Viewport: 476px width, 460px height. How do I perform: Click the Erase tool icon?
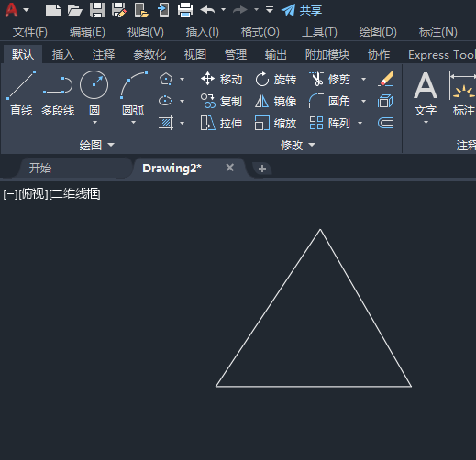[x=385, y=79]
